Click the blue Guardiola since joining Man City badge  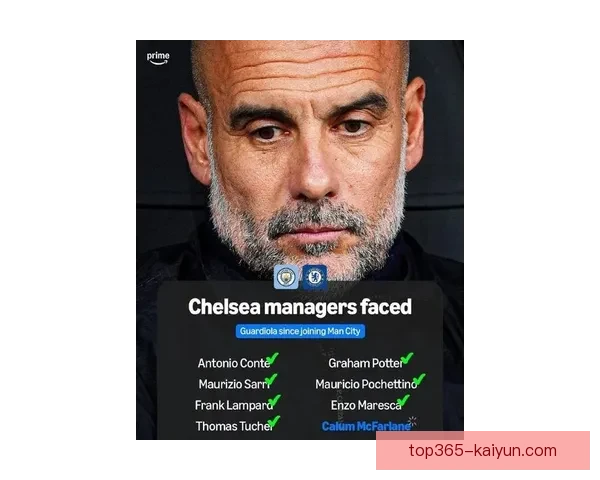pyautogui.click(x=300, y=331)
